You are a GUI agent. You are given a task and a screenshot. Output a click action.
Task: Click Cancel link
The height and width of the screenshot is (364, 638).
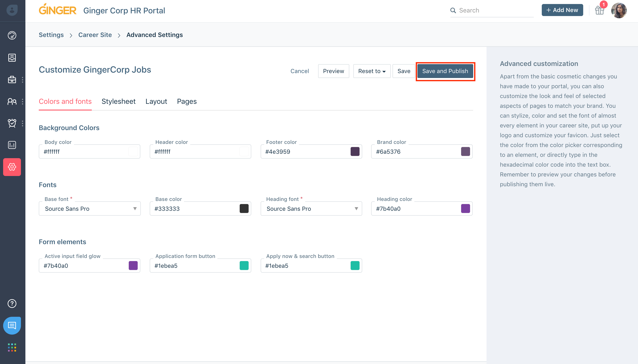point(299,71)
